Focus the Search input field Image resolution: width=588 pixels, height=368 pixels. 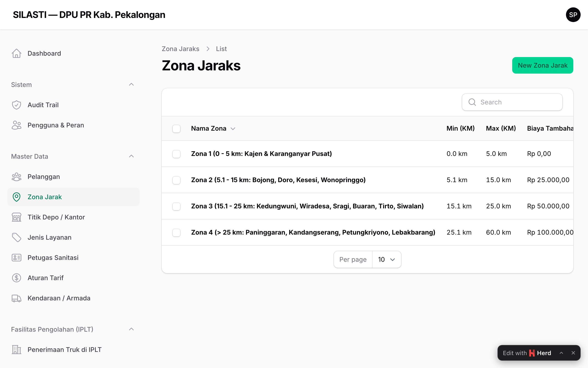tap(512, 102)
